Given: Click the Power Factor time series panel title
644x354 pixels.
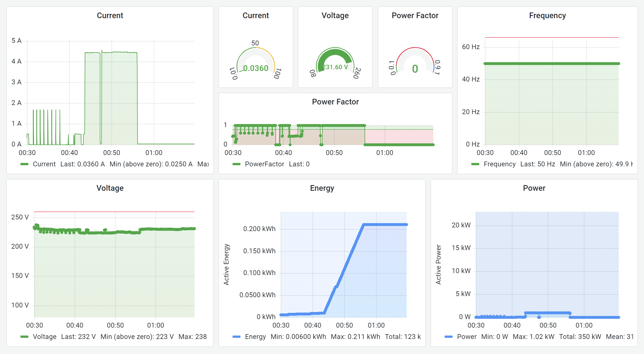Looking at the screenshot, I should (x=335, y=101).
